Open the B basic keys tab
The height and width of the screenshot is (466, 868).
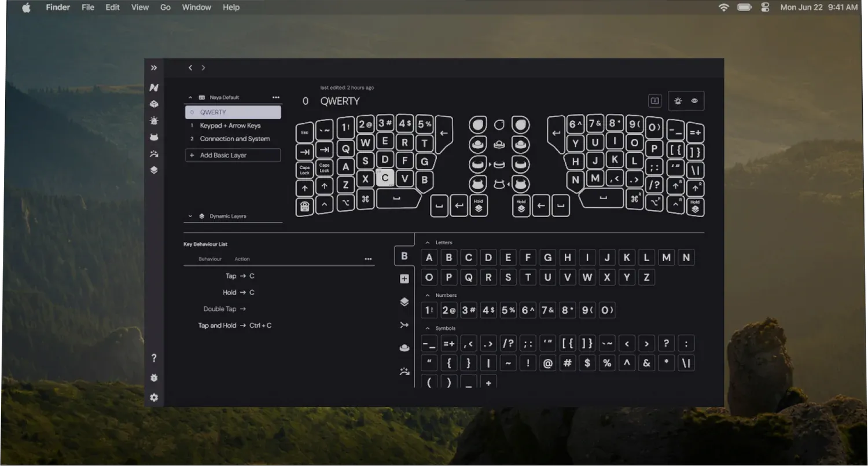click(404, 256)
